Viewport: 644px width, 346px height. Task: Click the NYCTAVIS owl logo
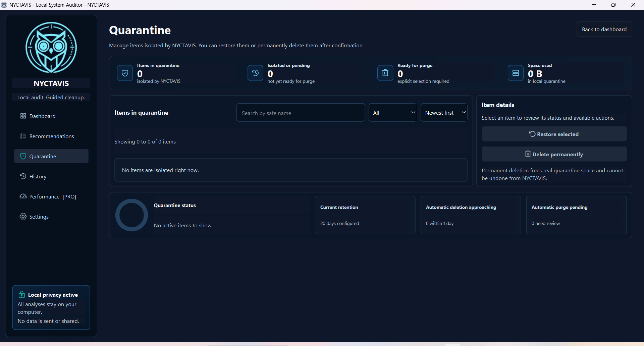(51, 48)
